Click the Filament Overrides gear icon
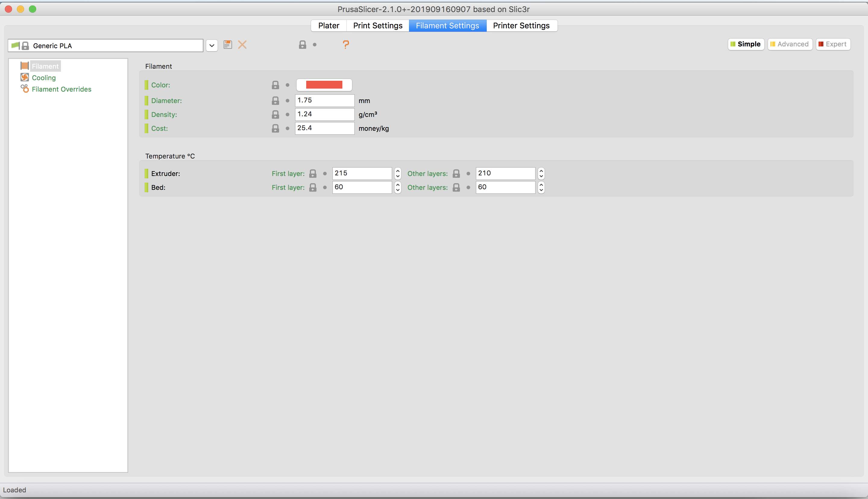This screenshot has height=499, width=868. point(25,89)
